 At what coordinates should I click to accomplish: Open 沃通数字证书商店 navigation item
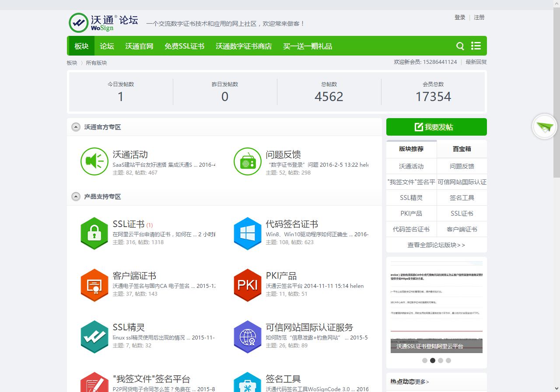(244, 46)
